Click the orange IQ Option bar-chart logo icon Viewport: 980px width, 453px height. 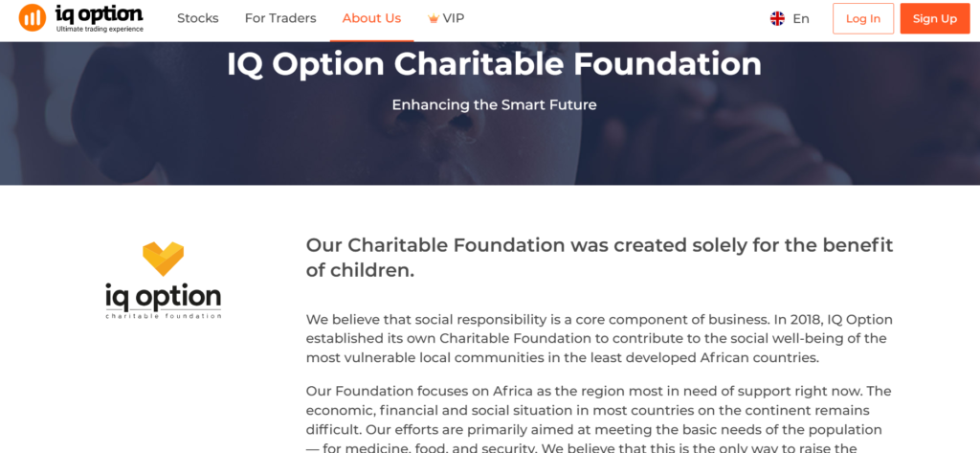(33, 17)
